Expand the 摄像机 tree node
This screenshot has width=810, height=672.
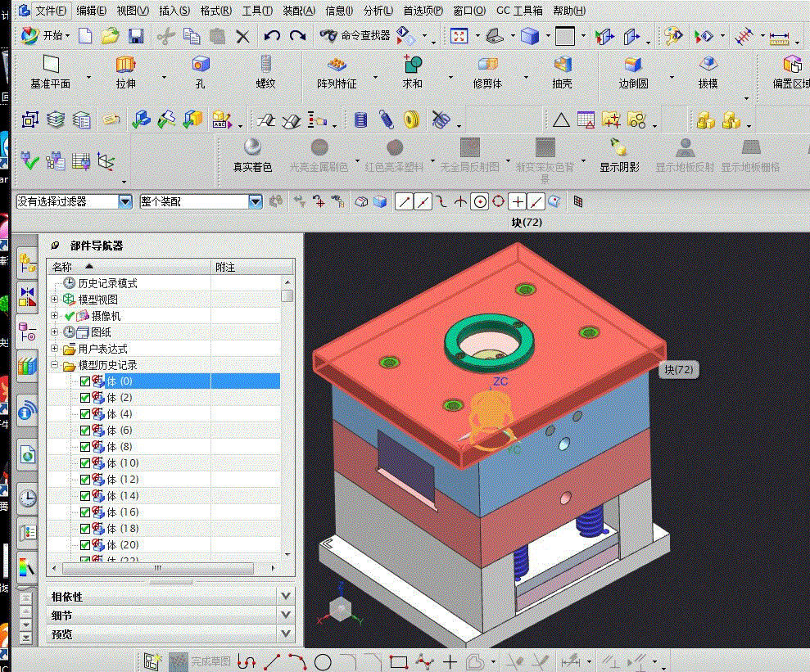54,315
